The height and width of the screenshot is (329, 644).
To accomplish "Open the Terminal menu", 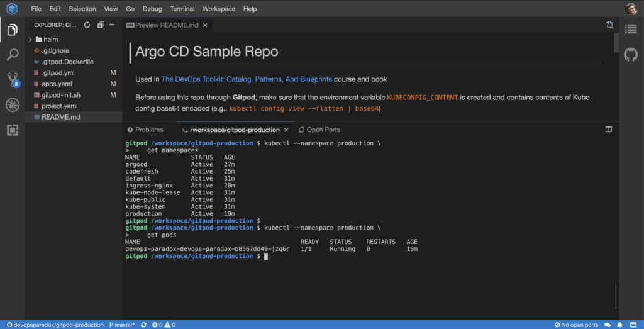I will [182, 9].
